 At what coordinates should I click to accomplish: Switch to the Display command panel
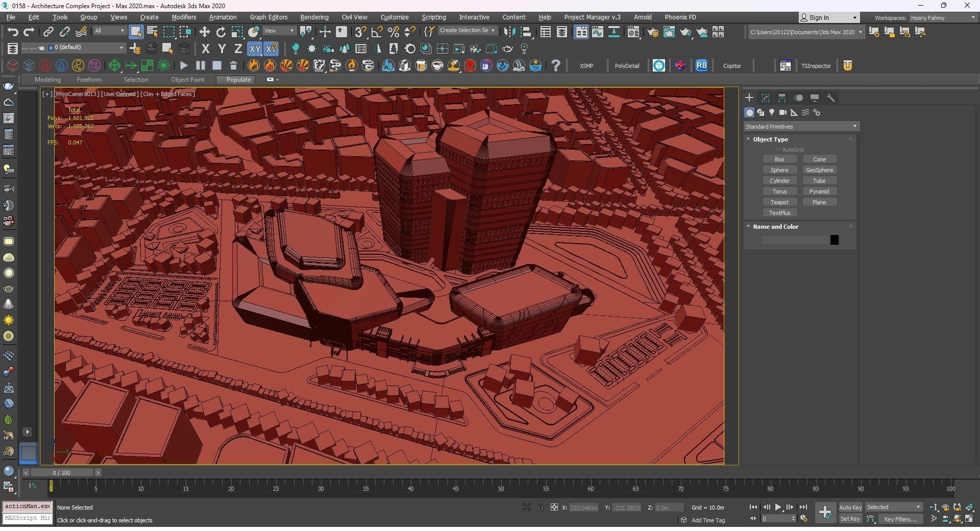pyautogui.click(x=815, y=98)
